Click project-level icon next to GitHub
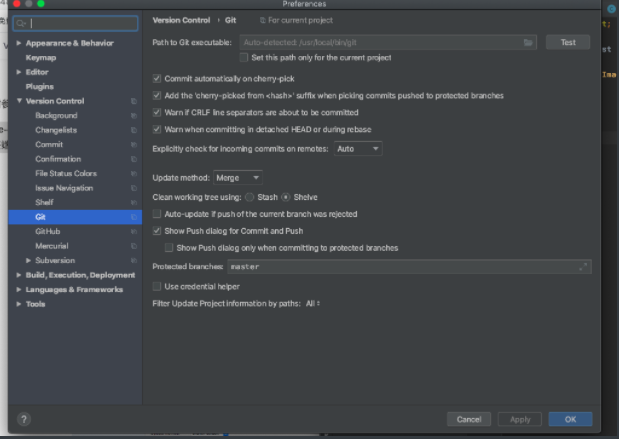 tap(134, 232)
